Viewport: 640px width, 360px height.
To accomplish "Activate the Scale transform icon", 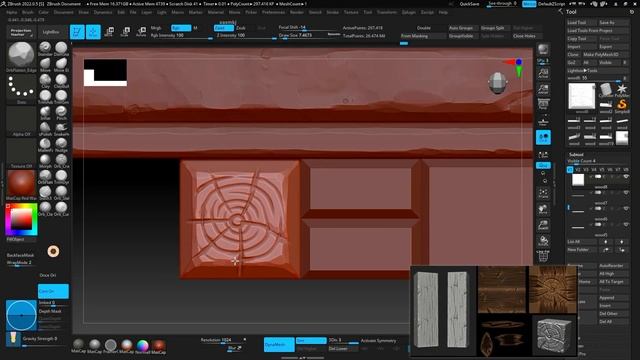I will tap(125, 32).
